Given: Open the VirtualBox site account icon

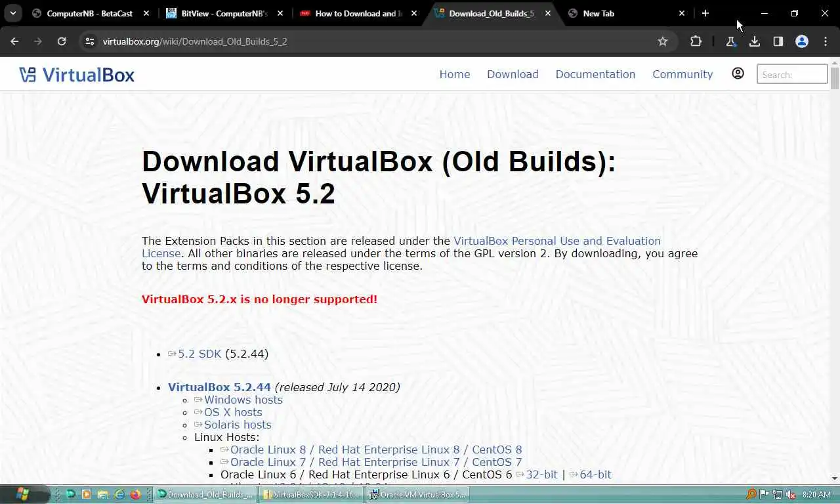Looking at the screenshot, I should click(738, 73).
